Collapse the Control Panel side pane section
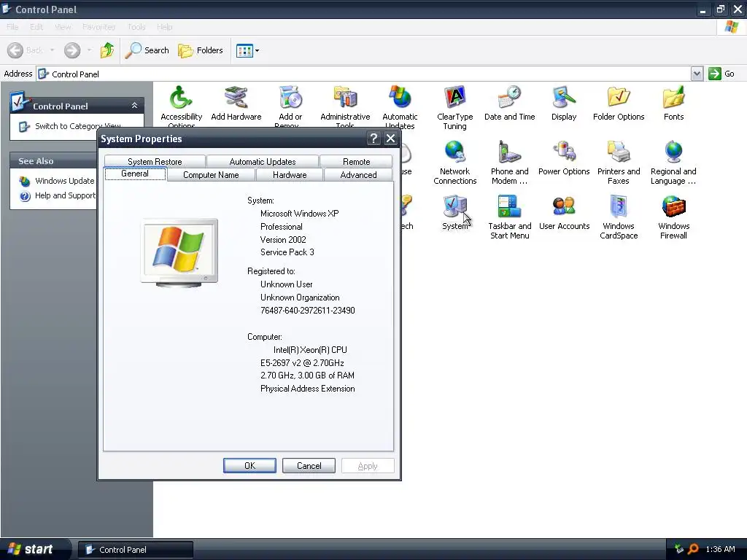 click(x=135, y=105)
